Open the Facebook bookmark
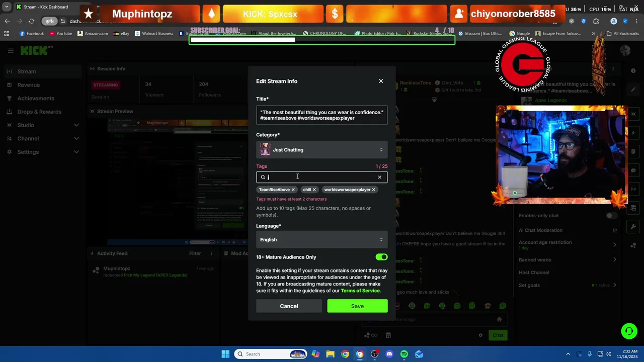Screen dimensions: 644x362 tap(31, 34)
